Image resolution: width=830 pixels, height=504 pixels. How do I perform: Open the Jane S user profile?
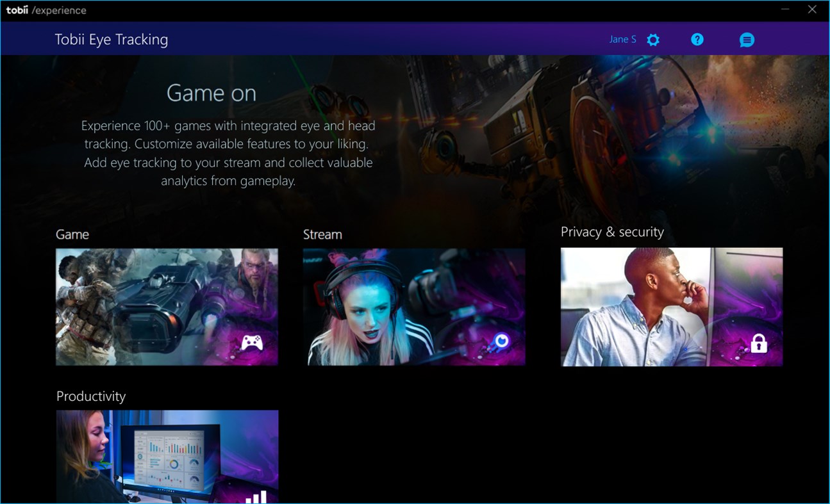click(x=622, y=39)
